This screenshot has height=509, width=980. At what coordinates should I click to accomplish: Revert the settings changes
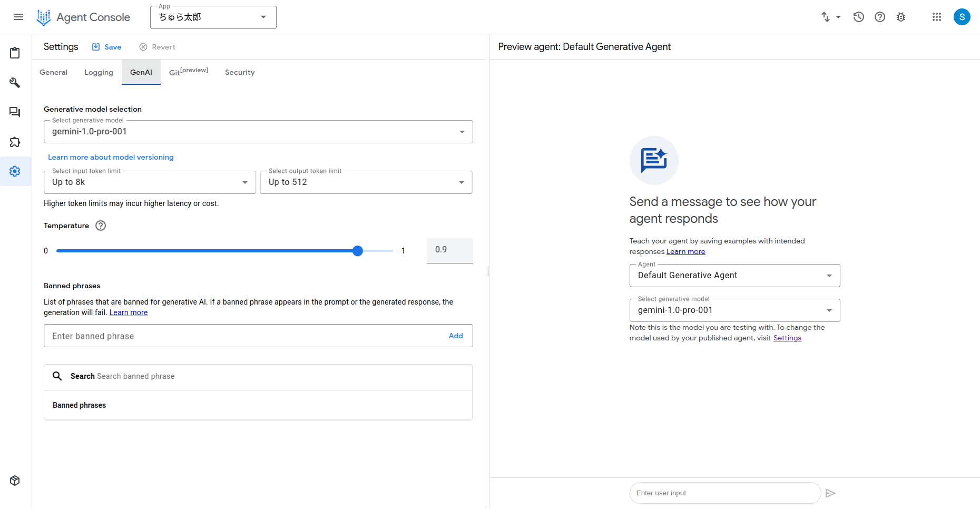(158, 47)
